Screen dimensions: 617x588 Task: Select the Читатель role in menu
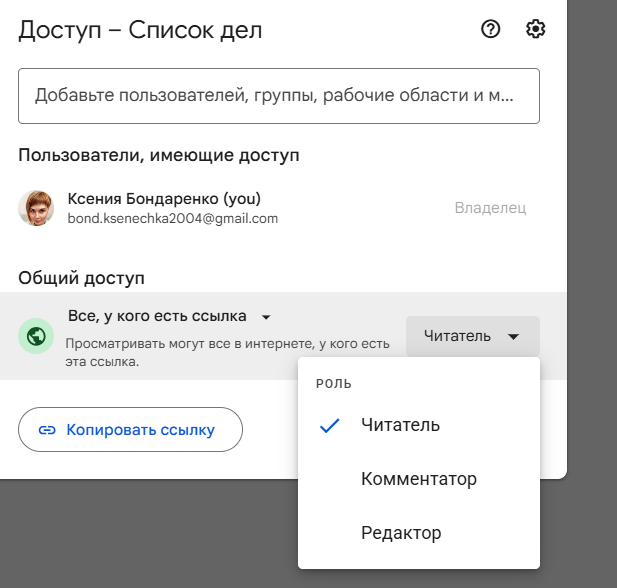click(x=419, y=425)
